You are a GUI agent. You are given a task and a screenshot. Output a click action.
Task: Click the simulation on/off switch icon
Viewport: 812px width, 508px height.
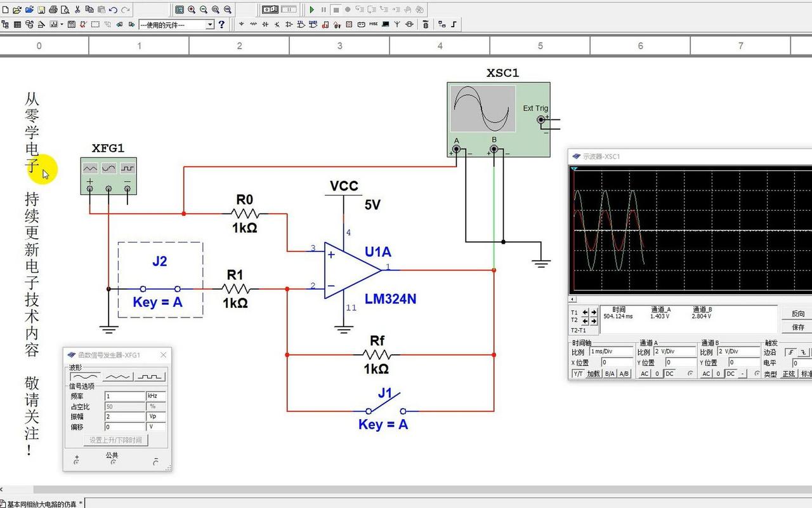pyautogui.click(x=270, y=10)
